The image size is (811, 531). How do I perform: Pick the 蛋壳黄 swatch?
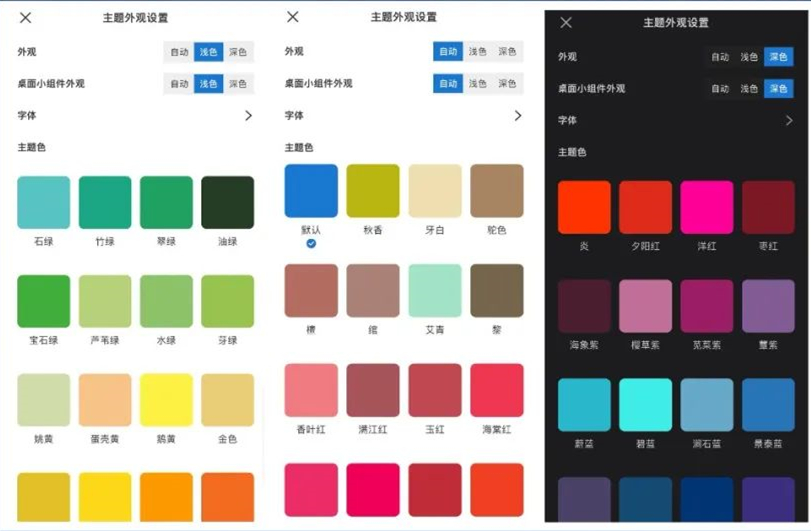click(x=105, y=400)
